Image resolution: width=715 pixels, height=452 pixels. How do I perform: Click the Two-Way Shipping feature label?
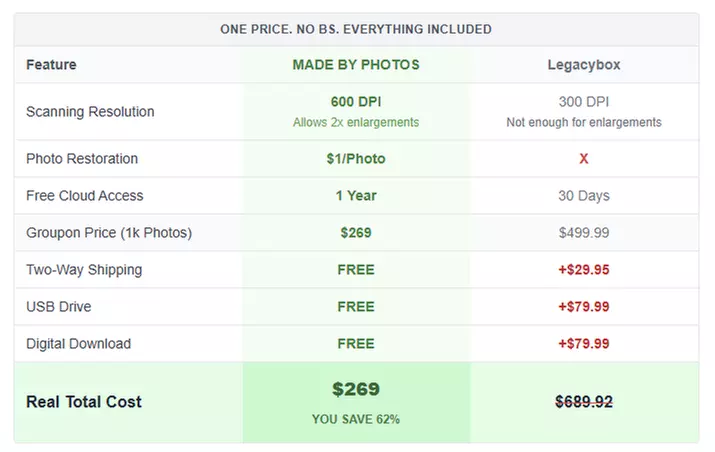click(x=84, y=270)
